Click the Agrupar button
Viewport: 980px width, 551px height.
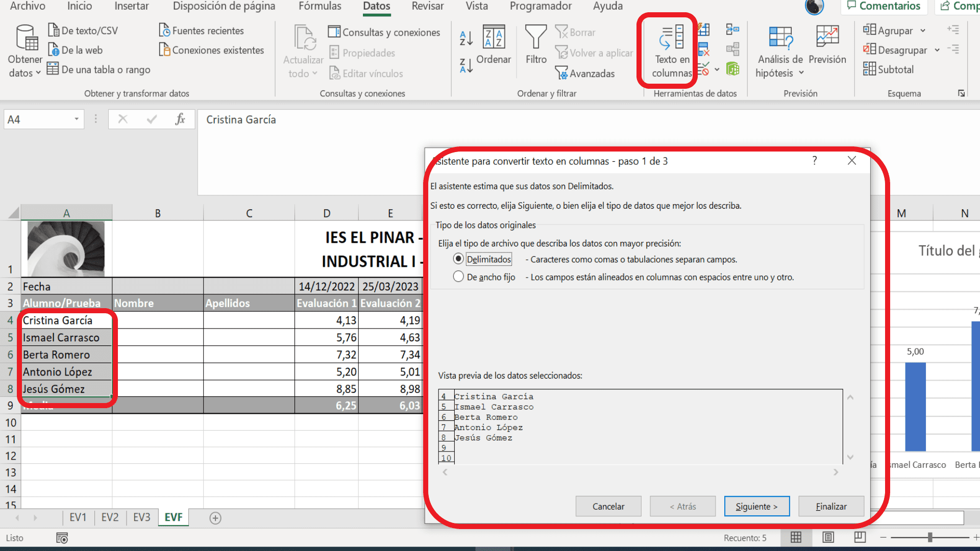[x=888, y=31]
